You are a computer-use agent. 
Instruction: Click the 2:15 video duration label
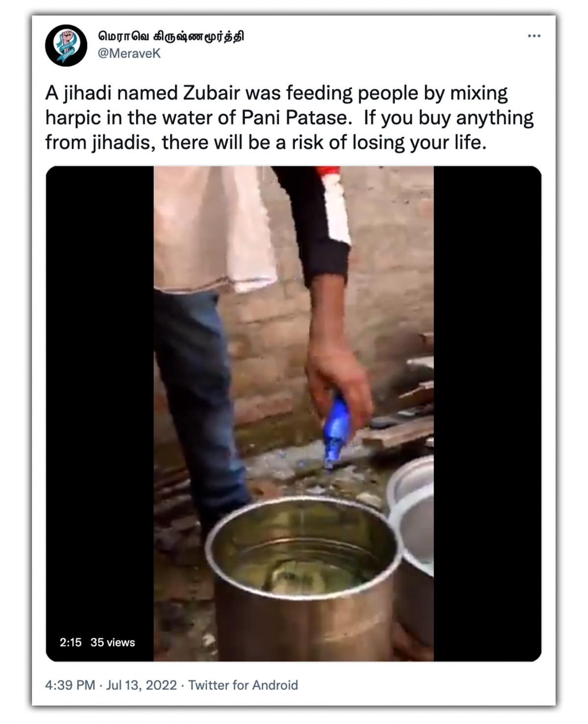tap(71, 642)
